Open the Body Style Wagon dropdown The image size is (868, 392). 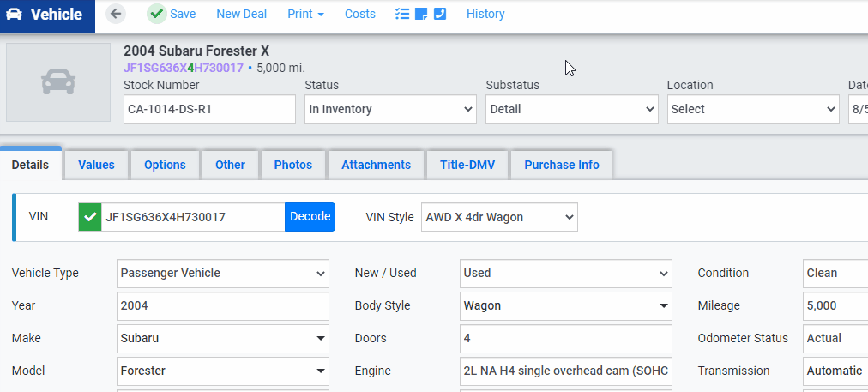click(566, 305)
